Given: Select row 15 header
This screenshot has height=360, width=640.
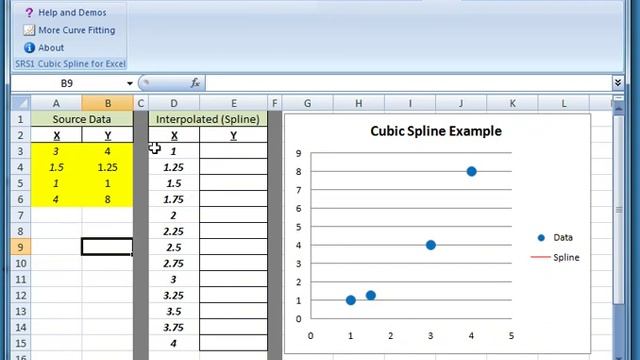Looking at the screenshot, I should click(21, 343).
